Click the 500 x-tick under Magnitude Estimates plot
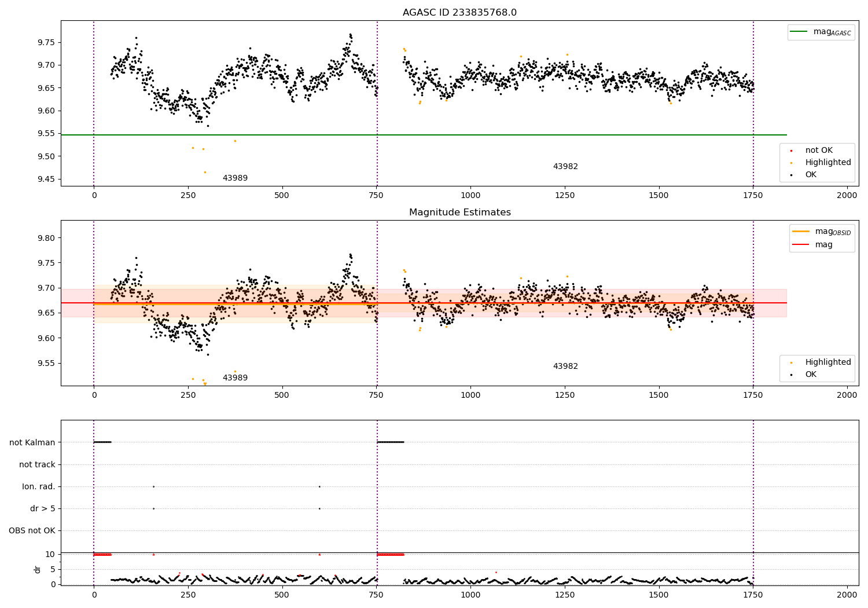This screenshot has width=868, height=608. (282, 395)
